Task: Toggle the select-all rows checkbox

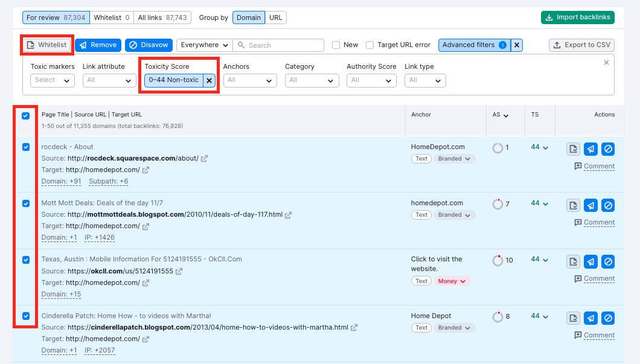Action: click(26, 115)
